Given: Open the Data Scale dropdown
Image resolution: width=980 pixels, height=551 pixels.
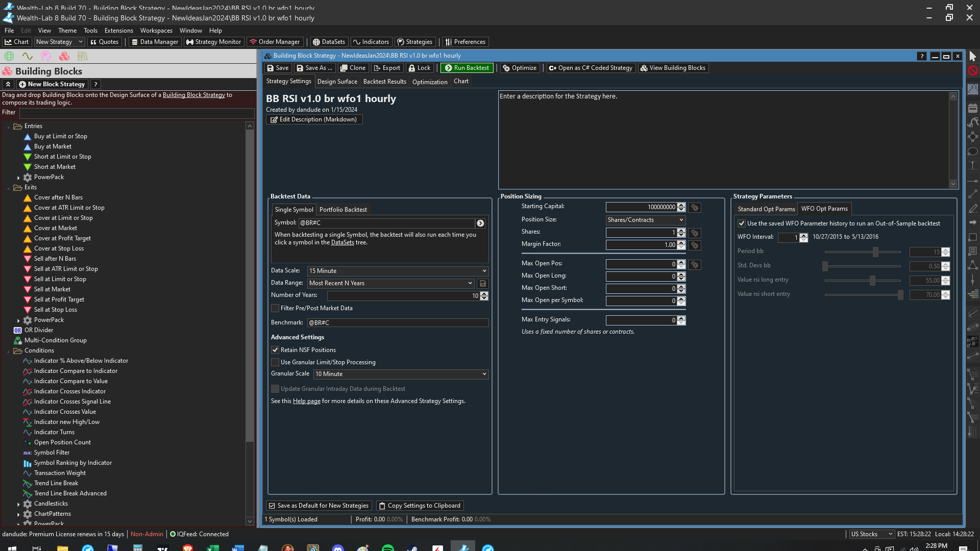Looking at the screenshot, I should click(397, 271).
